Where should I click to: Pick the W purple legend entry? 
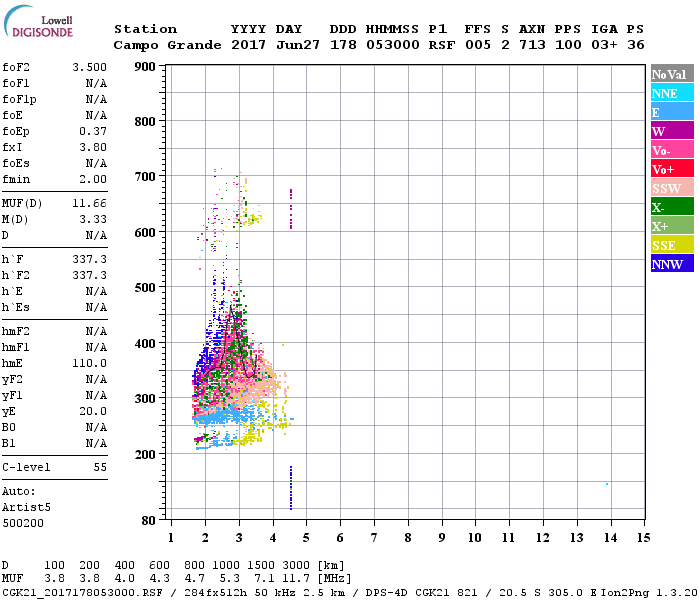672,131
